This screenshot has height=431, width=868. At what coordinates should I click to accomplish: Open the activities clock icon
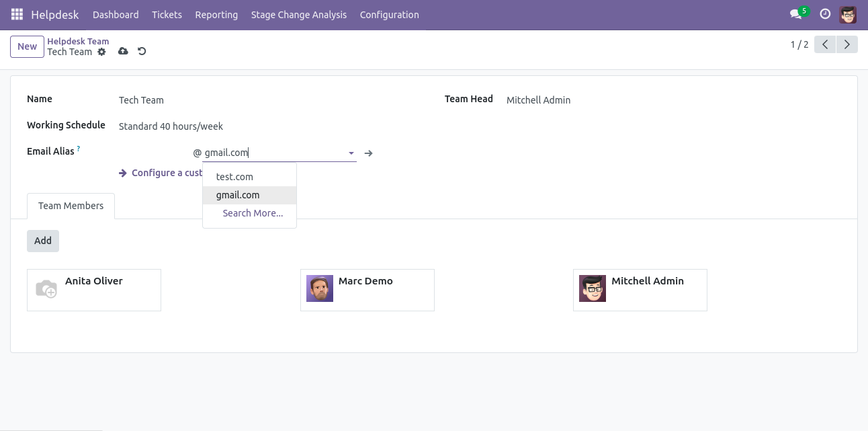point(826,14)
